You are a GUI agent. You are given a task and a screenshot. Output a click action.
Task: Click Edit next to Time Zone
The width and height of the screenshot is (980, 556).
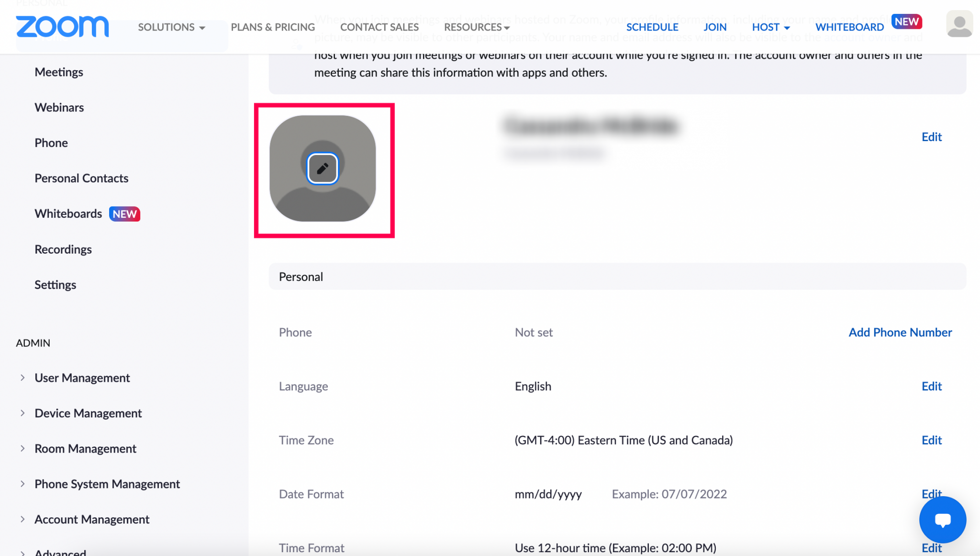[x=931, y=440]
